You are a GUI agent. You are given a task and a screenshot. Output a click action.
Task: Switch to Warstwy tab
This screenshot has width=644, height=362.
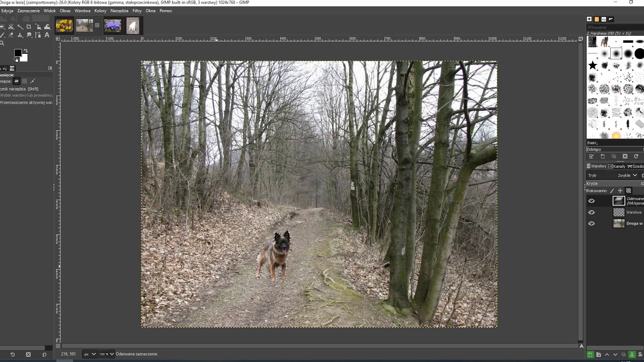597,166
